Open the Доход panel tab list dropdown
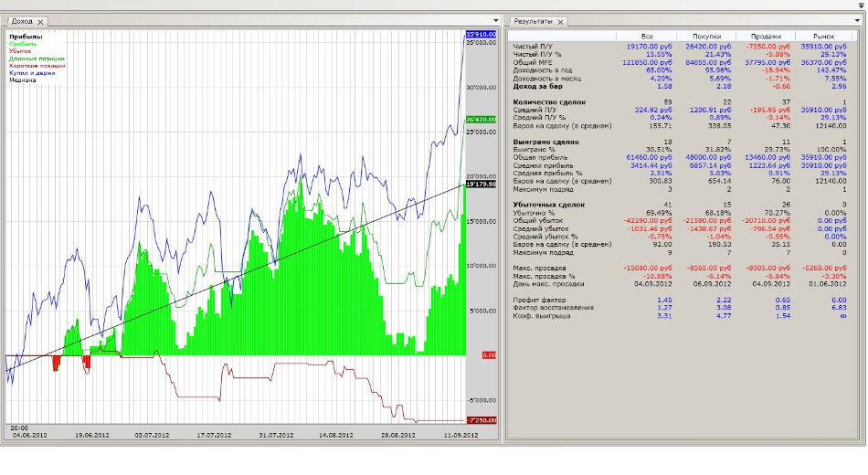 pos(494,20)
